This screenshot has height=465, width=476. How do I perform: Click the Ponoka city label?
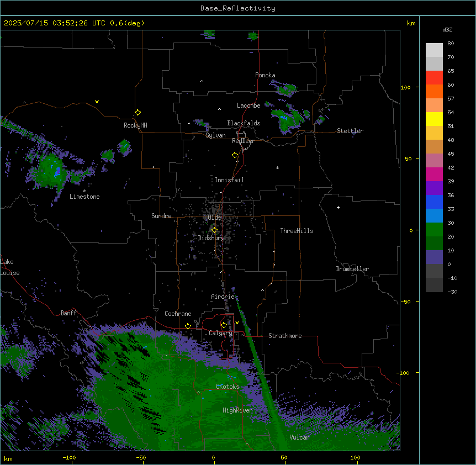(x=265, y=75)
